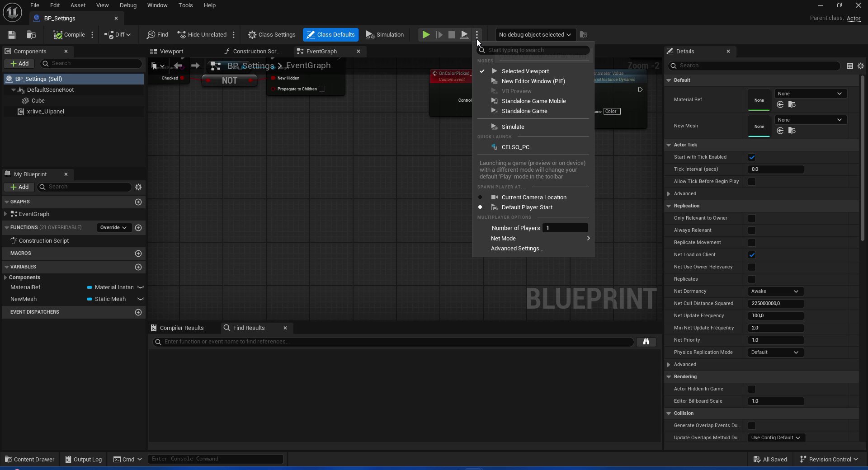The width and height of the screenshot is (868, 470).
Task: Click Hide Unrelated button
Action: [202, 35]
